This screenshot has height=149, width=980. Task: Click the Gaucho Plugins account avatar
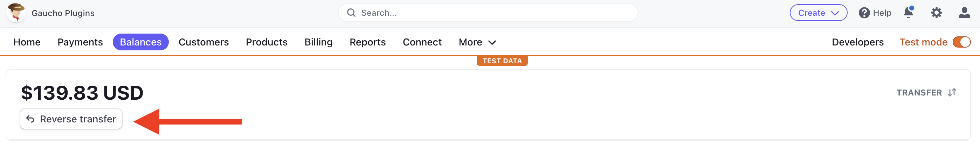pyautogui.click(x=16, y=13)
